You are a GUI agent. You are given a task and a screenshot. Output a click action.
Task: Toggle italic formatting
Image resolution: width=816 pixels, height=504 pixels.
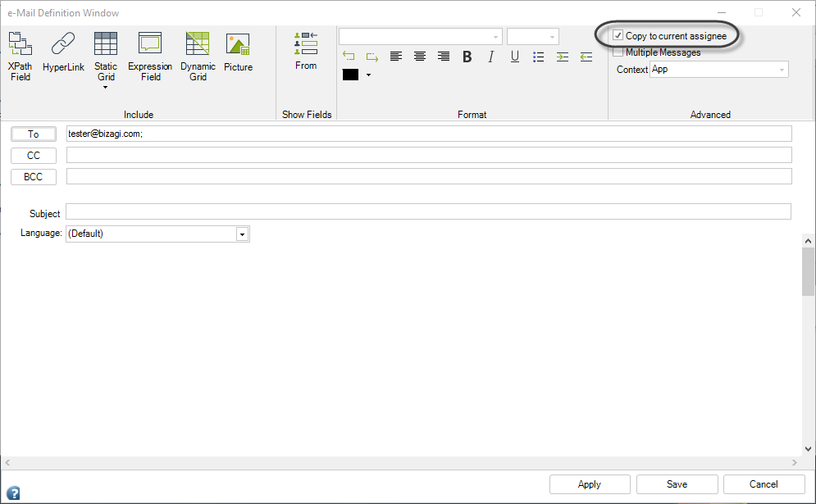(x=490, y=57)
